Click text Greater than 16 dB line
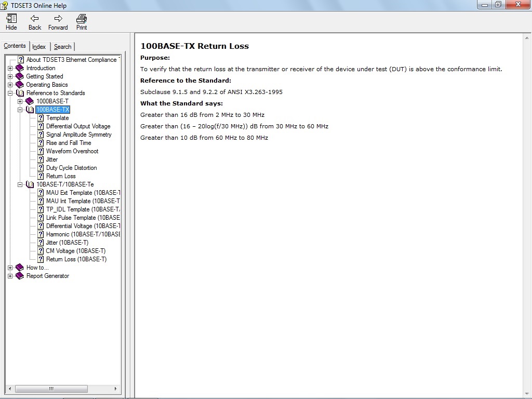This screenshot has height=399, width=532. point(202,115)
